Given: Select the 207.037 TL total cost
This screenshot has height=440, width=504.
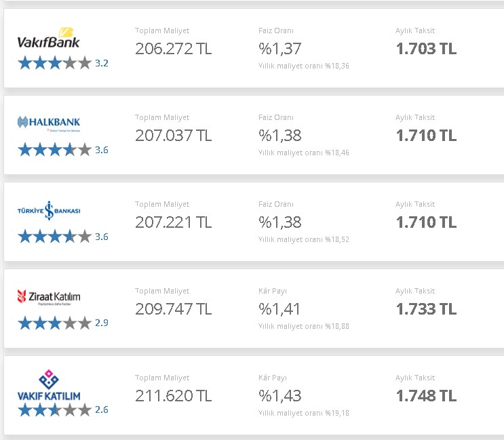Looking at the screenshot, I should (173, 136).
